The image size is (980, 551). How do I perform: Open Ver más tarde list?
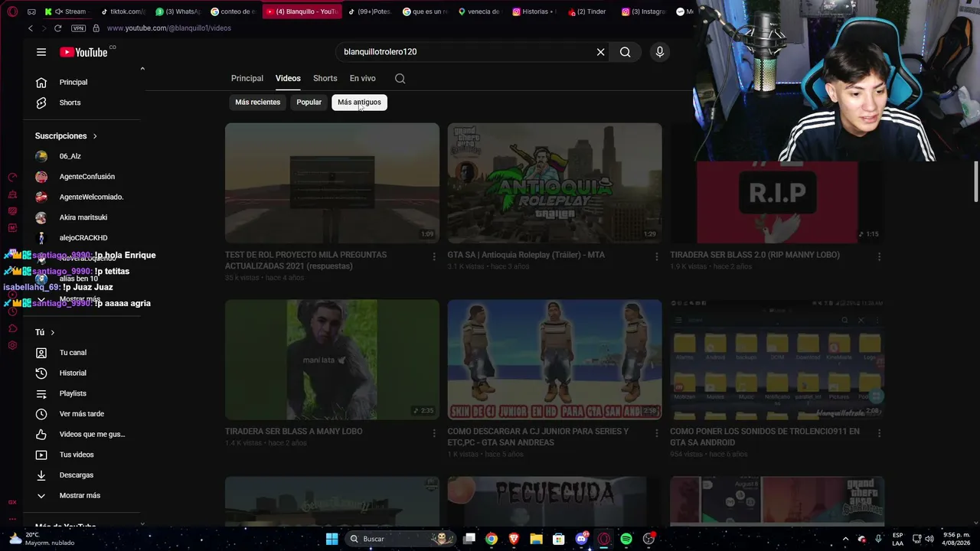(x=81, y=414)
